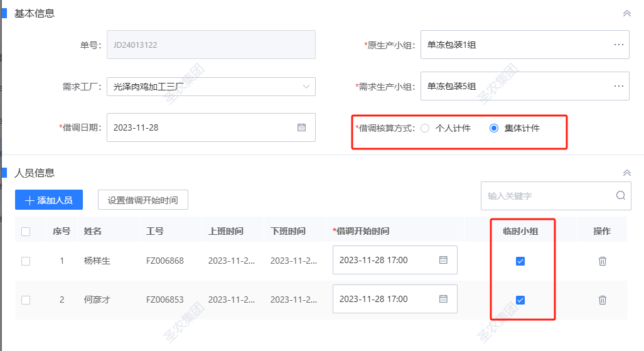Open calendar icon in 借调日期 field
This screenshot has width=644, height=351.
pos(301,127)
